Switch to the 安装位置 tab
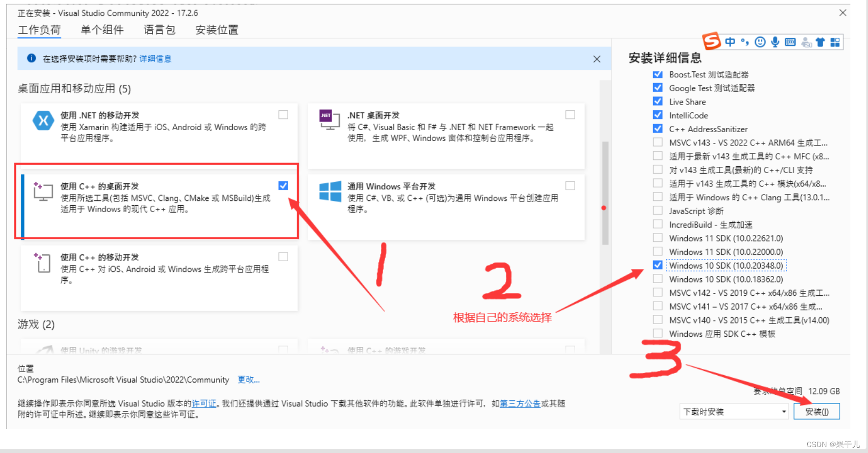 tap(217, 30)
